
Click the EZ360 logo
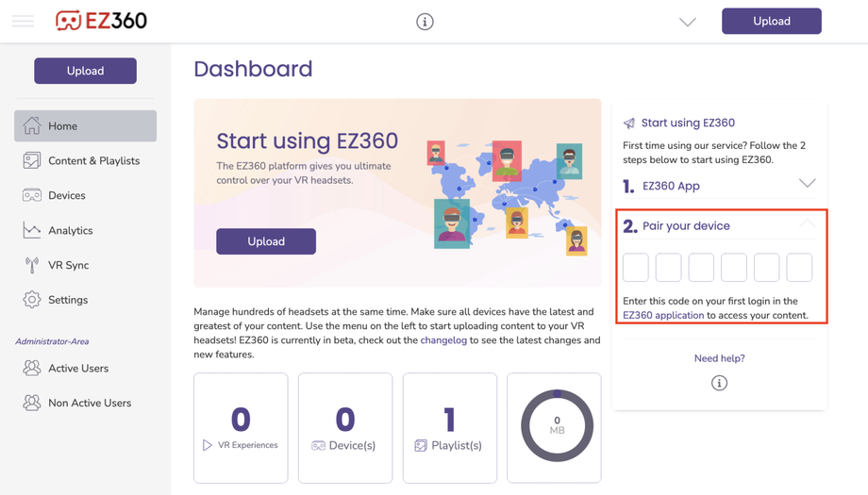click(x=101, y=21)
